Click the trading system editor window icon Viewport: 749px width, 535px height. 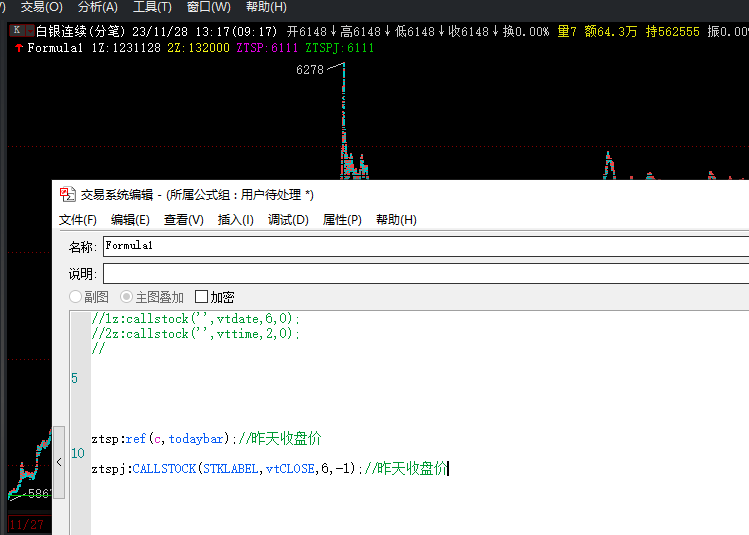pos(67,194)
